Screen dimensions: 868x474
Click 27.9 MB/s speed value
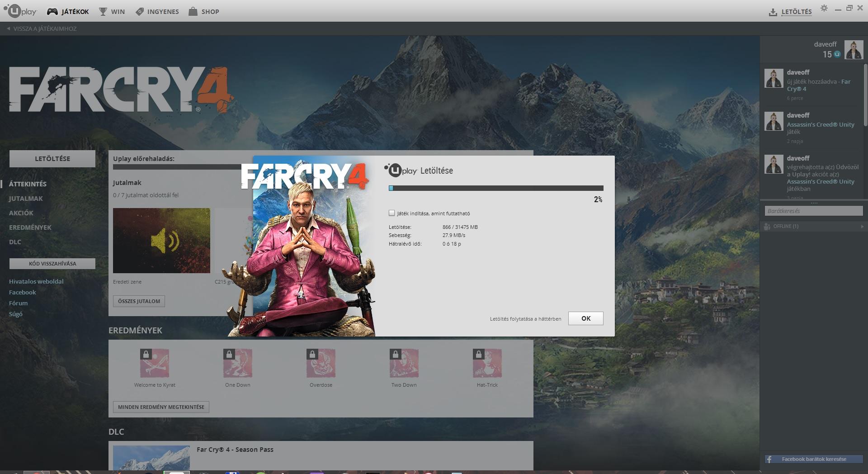pyautogui.click(x=453, y=235)
